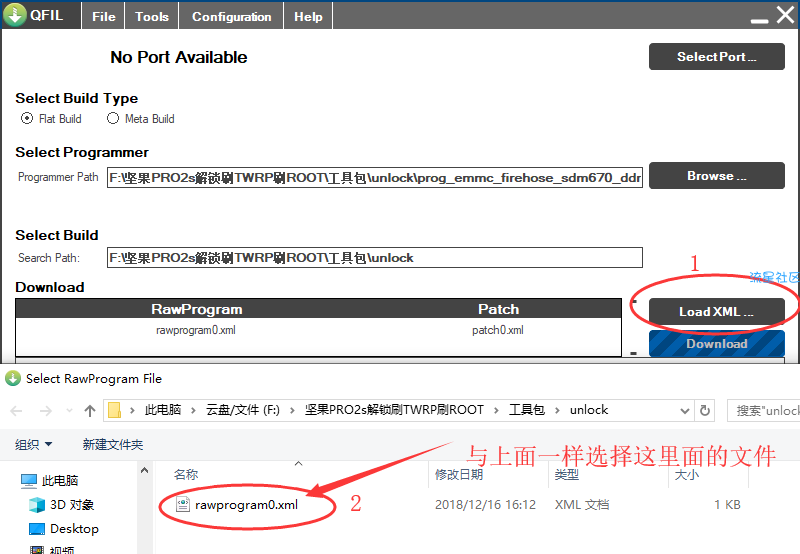
Task: Click the Download button
Action: [716, 343]
